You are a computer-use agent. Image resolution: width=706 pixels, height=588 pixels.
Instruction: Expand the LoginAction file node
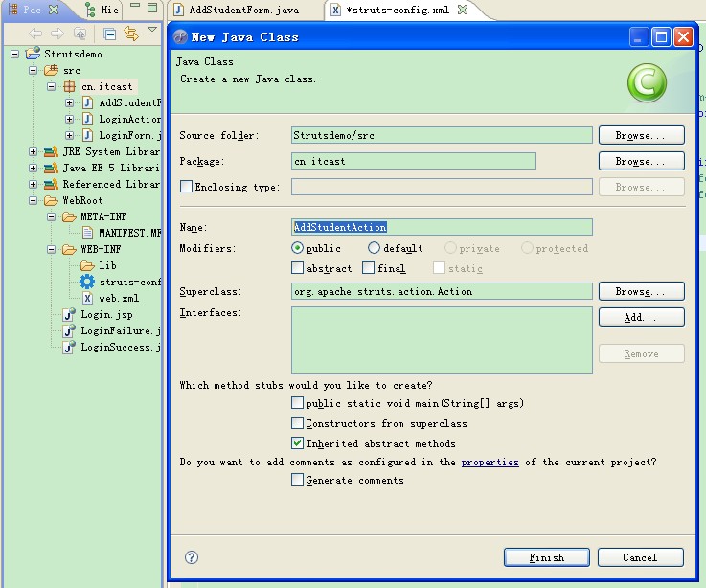[69, 119]
